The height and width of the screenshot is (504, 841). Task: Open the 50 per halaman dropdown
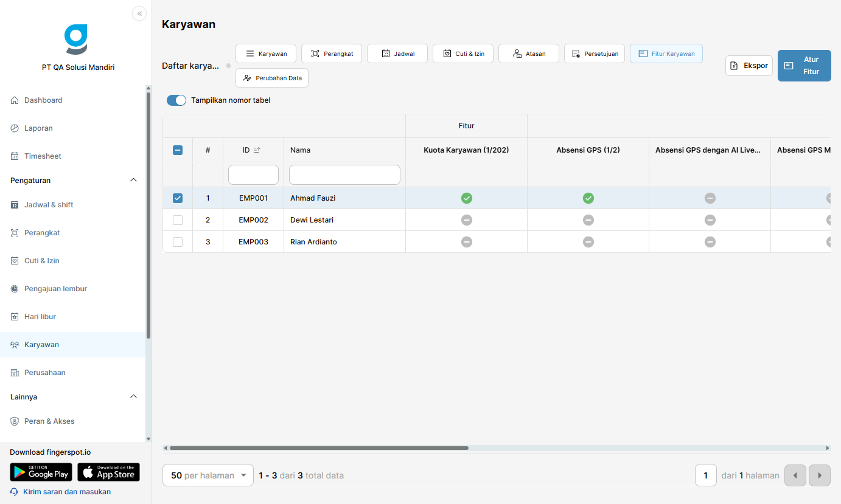click(208, 475)
